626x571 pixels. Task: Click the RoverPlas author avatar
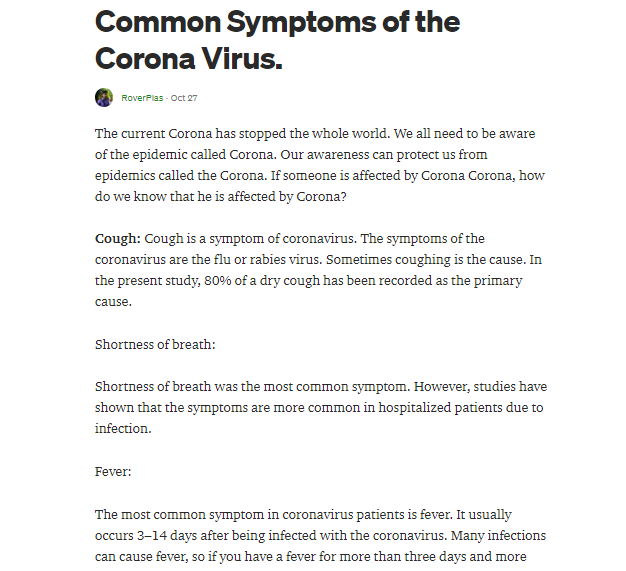click(104, 97)
